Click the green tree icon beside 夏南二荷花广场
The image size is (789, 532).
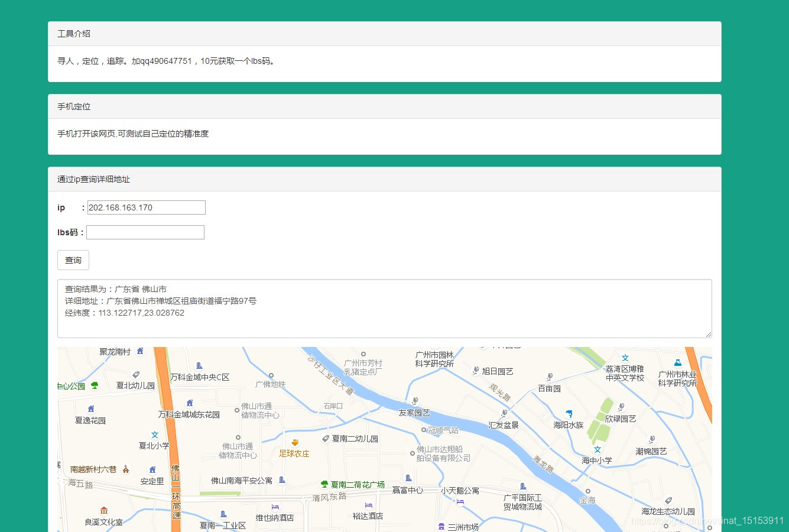324,484
